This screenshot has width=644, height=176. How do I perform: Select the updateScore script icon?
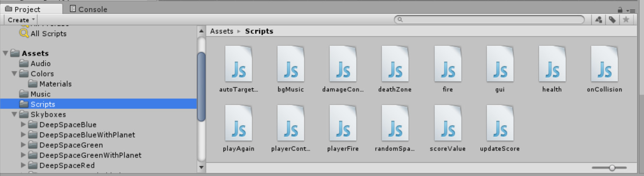500,123
